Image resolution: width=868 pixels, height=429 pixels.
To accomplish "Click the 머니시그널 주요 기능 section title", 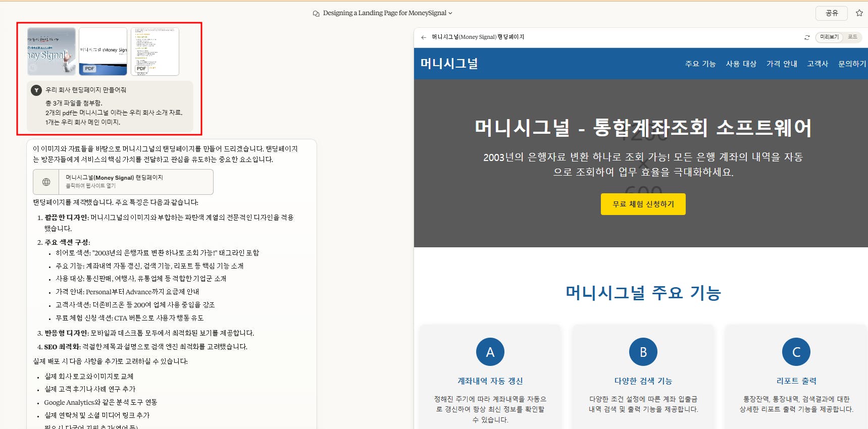I will pos(643,293).
